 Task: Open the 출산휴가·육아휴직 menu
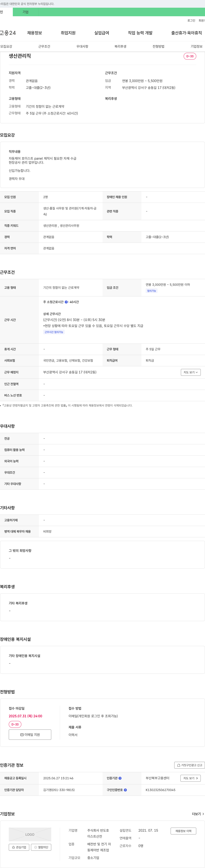(186, 33)
